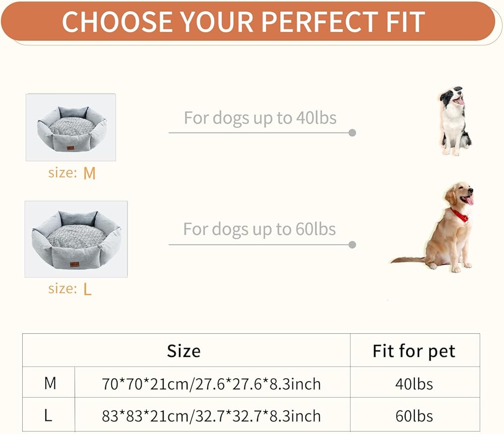Click the "Fit for pet" column header
Image resolution: width=504 pixels, height=434 pixels.
[x=414, y=351]
